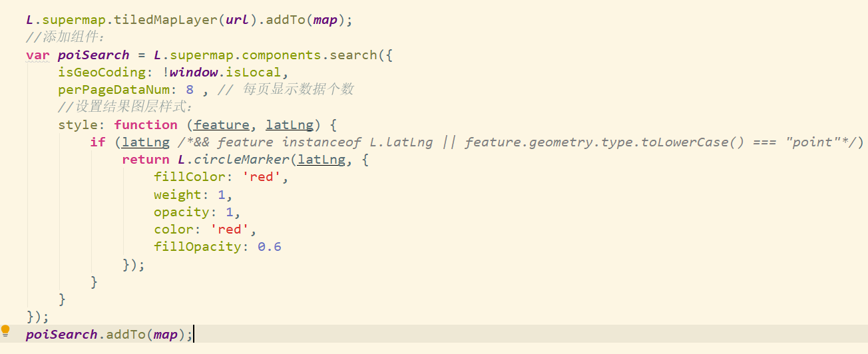The image size is (868, 354).
Task: Click the comment "每页显示数据个数"
Action: pyautogui.click(x=298, y=89)
